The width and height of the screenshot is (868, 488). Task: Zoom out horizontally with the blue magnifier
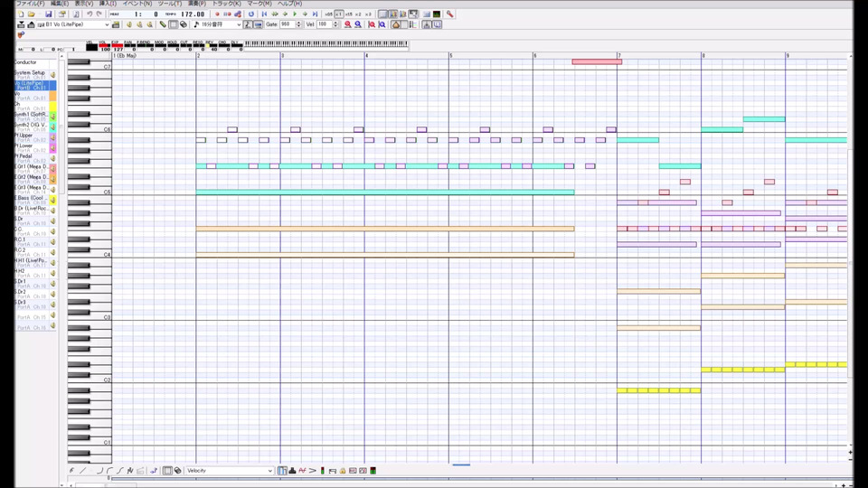tap(358, 24)
